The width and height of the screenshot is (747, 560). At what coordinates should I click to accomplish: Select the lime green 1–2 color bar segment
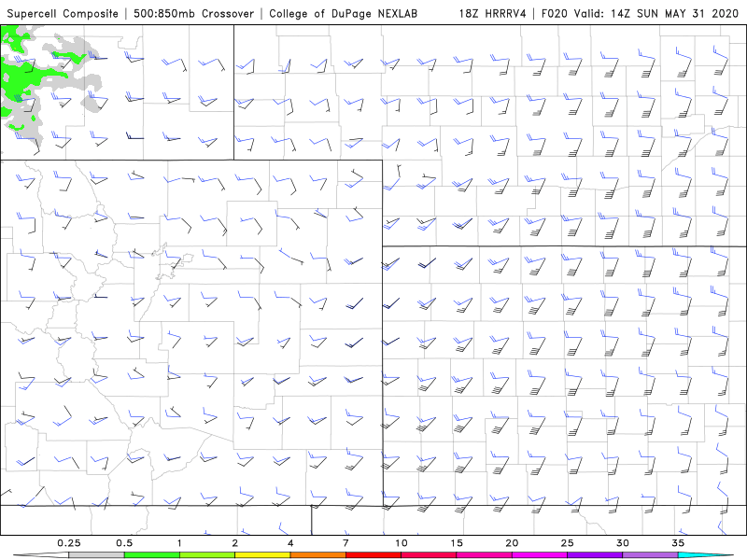click(x=207, y=555)
